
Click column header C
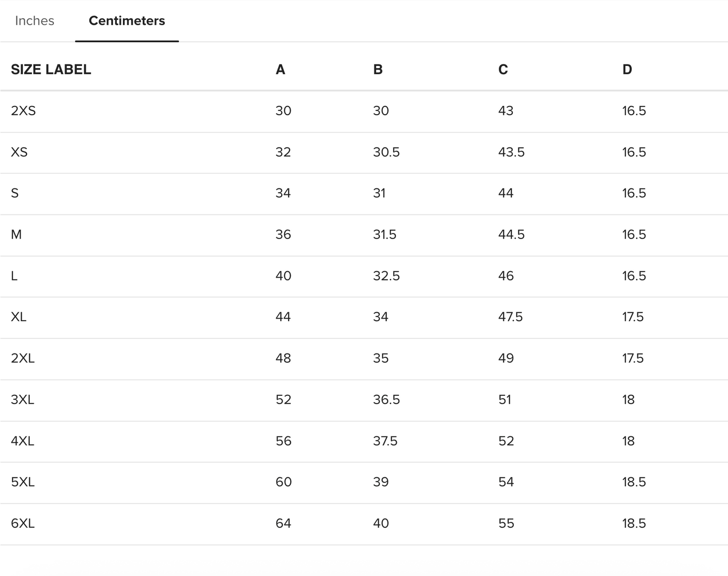503,69
